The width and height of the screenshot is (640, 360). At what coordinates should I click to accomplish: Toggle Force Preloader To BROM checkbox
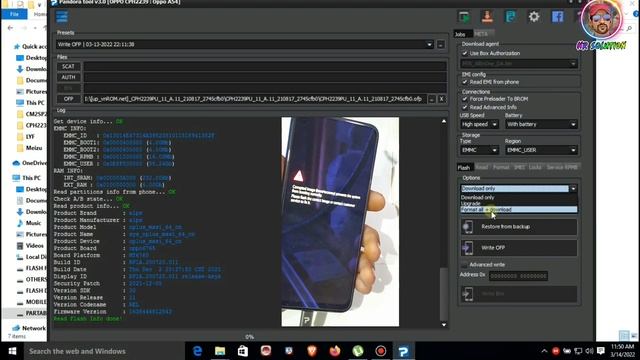[464, 99]
